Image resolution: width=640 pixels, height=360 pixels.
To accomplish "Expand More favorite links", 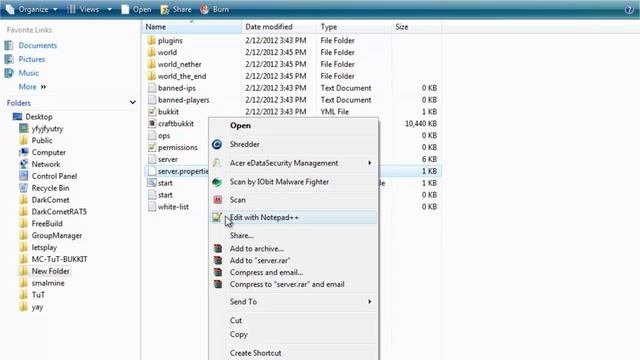I will pos(32,87).
